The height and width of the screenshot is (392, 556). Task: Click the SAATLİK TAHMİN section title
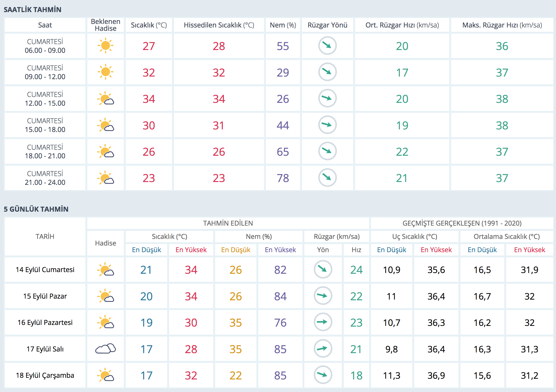coord(32,10)
